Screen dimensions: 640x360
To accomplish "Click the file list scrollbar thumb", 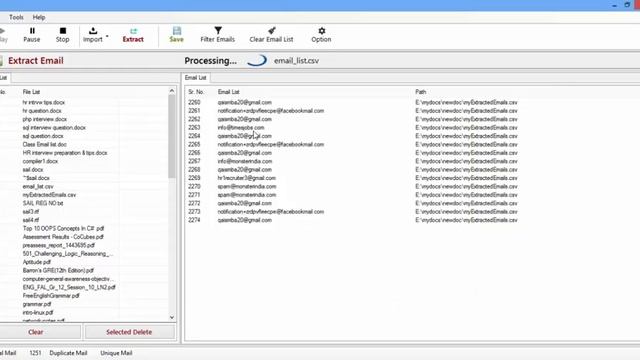I will pos(172,137).
